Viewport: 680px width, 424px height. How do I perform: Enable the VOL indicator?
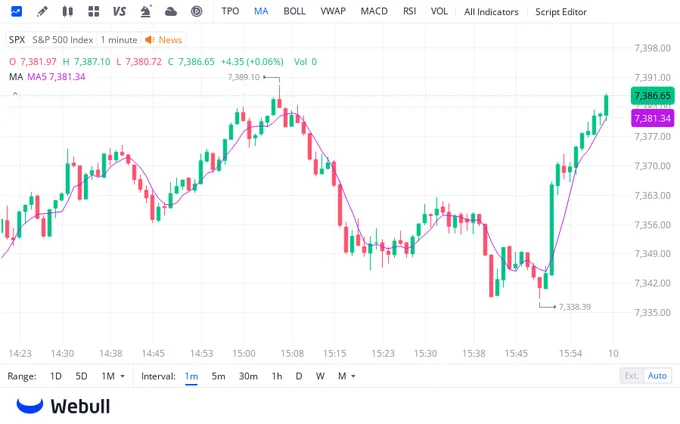point(439,11)
